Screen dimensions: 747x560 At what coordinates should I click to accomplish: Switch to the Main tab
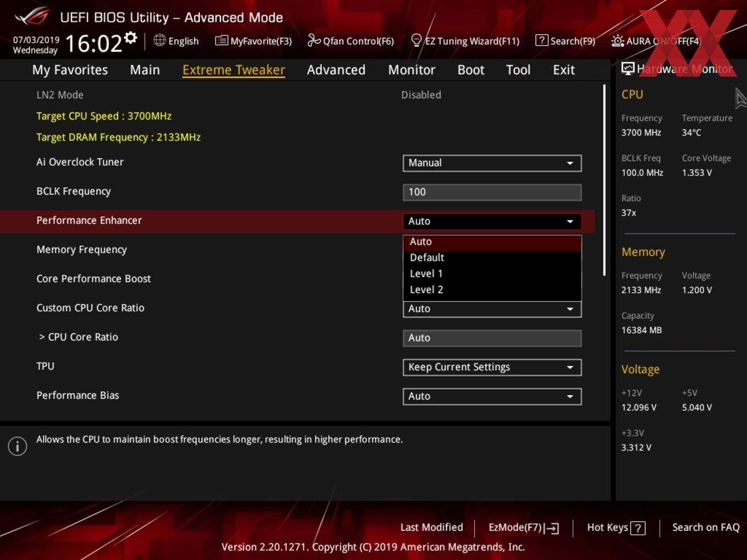click(x=145, y=70)
